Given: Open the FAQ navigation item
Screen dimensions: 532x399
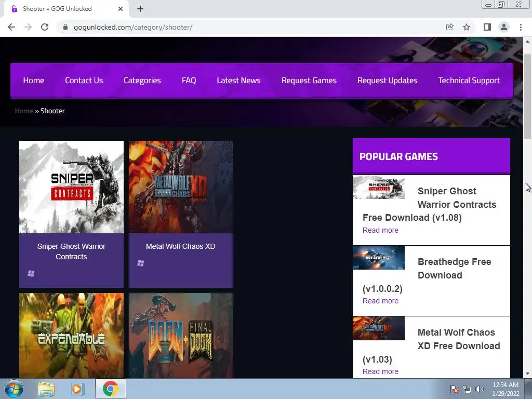Looking at the screenshot, I should click(189, 81).
